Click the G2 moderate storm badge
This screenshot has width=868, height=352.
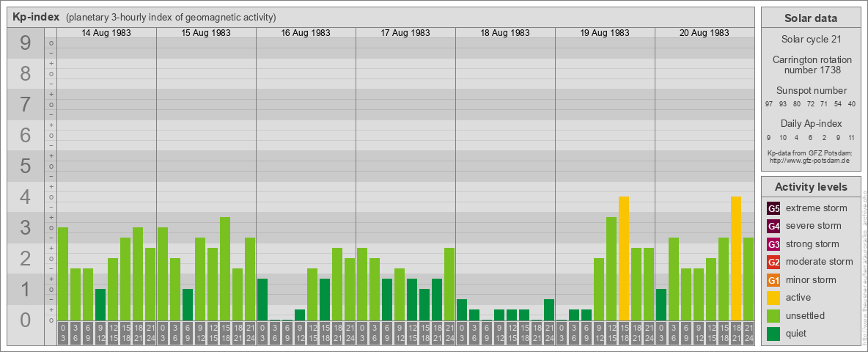(x=773, y=262)
